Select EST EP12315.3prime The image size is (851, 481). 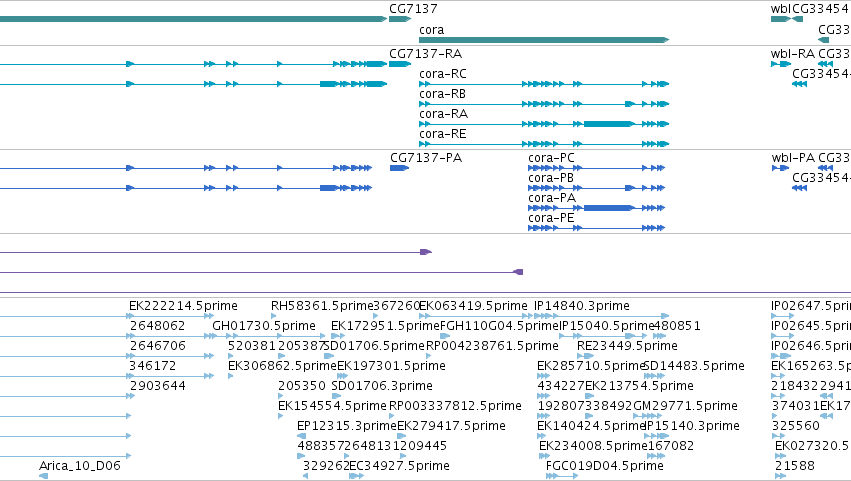pos(347,427)
